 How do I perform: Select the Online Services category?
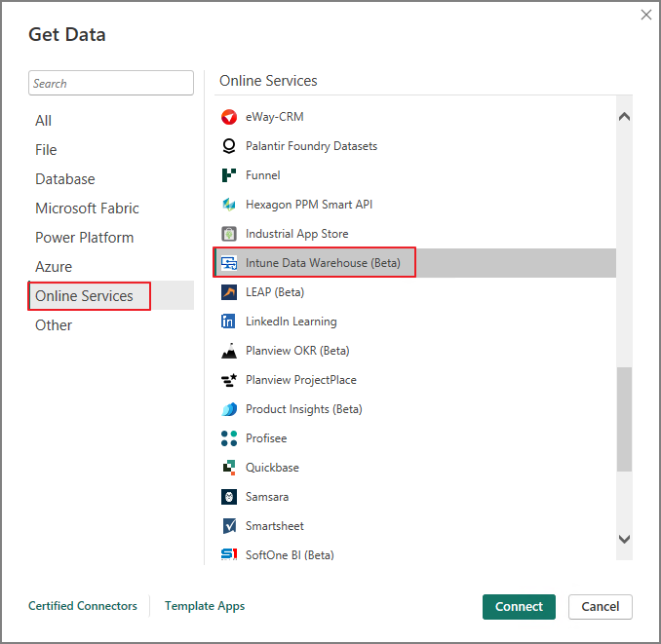[111, 295]
